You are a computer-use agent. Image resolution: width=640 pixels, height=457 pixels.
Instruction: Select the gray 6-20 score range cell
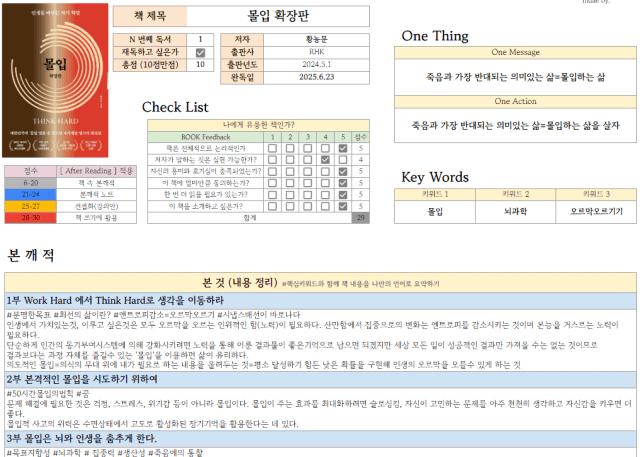coord(31,183)
